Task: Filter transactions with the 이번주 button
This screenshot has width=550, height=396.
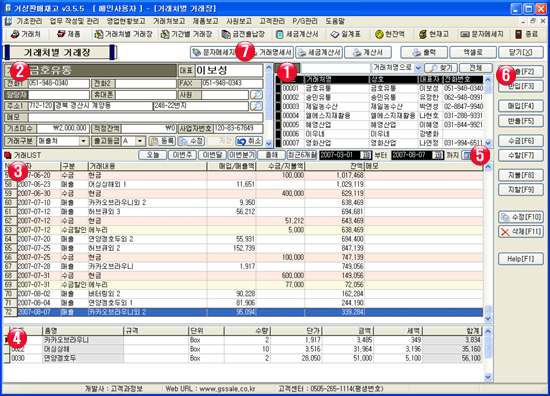Action: coord(182,155)
